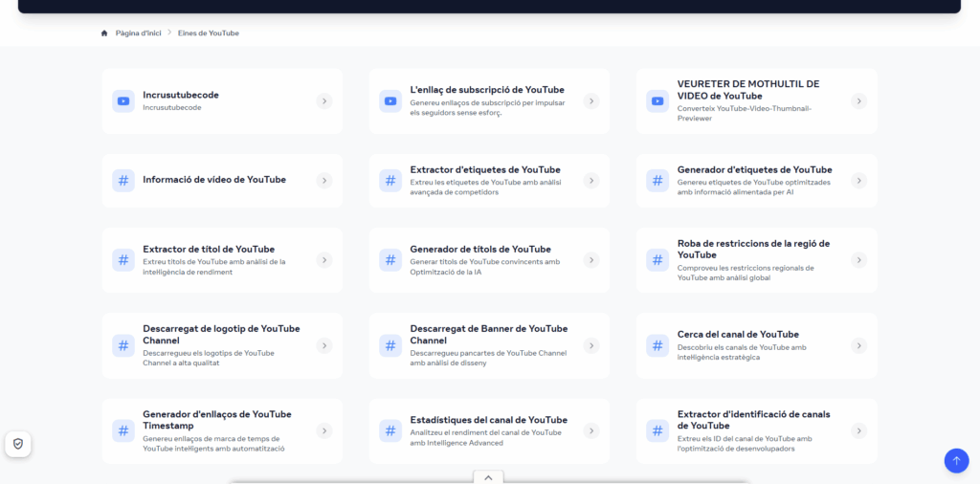The height and width of the screenshot is (484, 980).
Task: Click hashtag icon for Descarregat de Banner
Action: pos(390,345)
